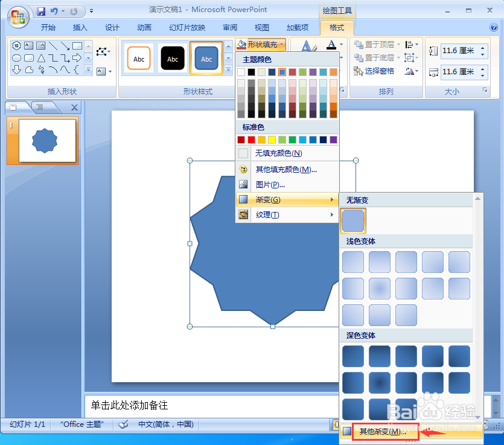Choose the arc shape
Screen dimensions: 504x445
coord(53,69)
